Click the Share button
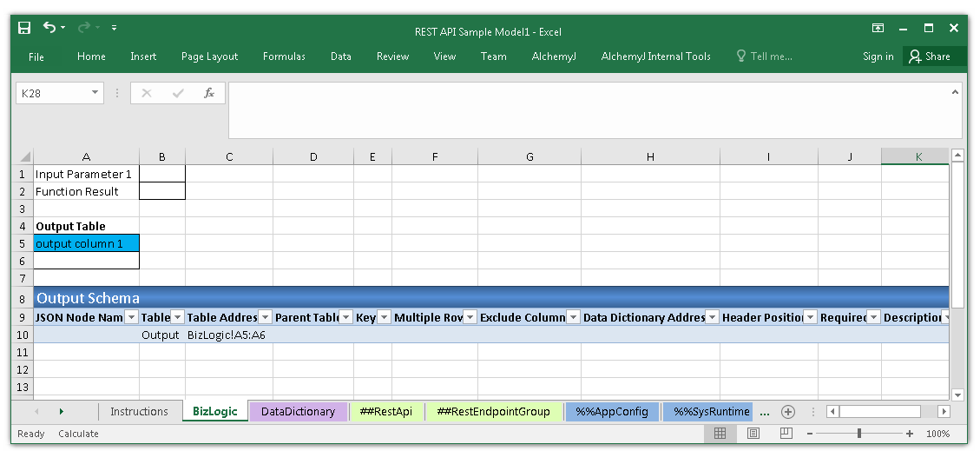The image size is (980, 451). click(929, 56)
